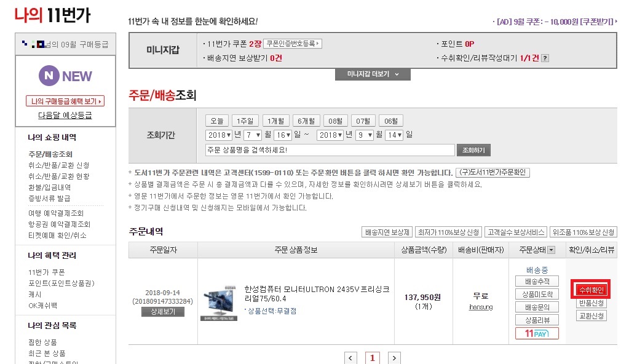Click the monitor product thumbnail

point(219,303)
